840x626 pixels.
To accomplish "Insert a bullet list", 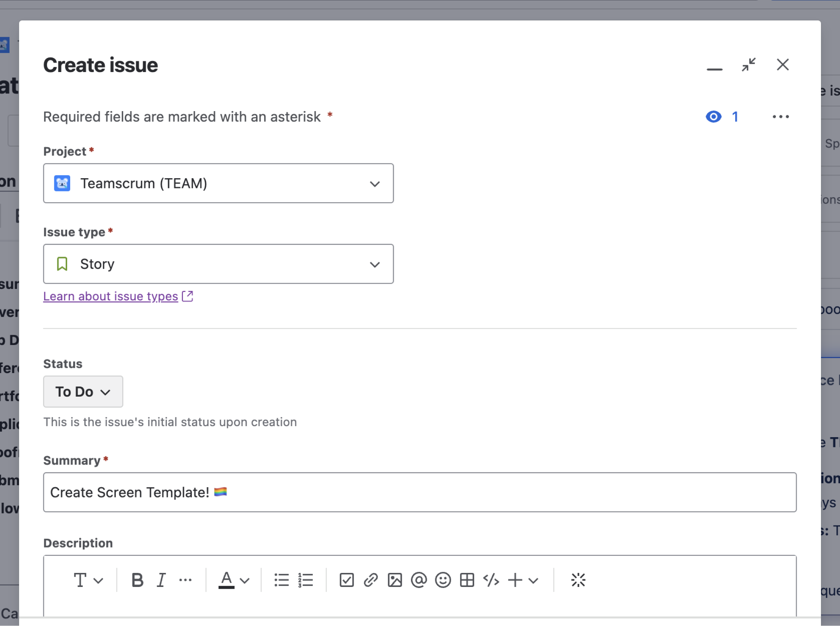I will click(282, 580).
